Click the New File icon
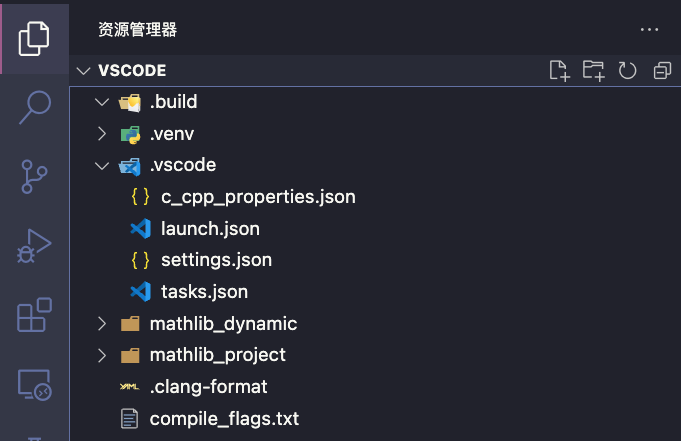 (560, 70)
